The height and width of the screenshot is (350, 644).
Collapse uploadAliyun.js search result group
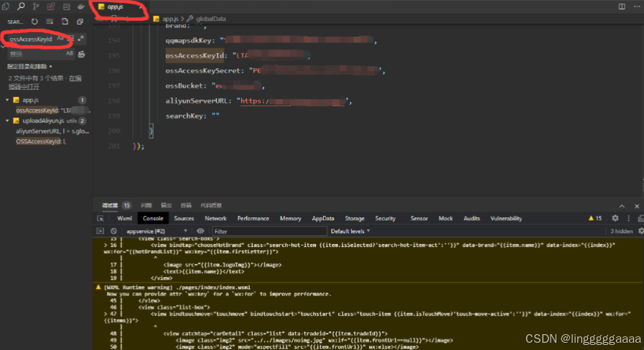(7, 120)
